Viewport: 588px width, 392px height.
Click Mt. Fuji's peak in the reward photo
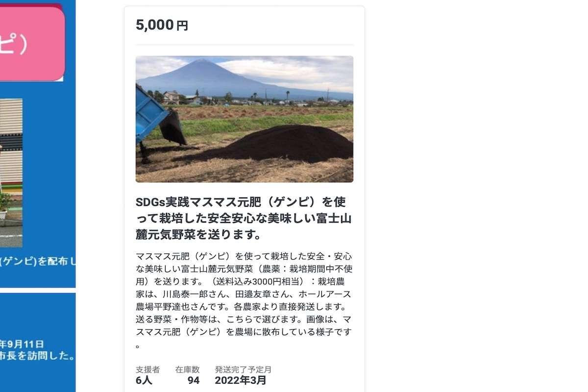point(202,62)
